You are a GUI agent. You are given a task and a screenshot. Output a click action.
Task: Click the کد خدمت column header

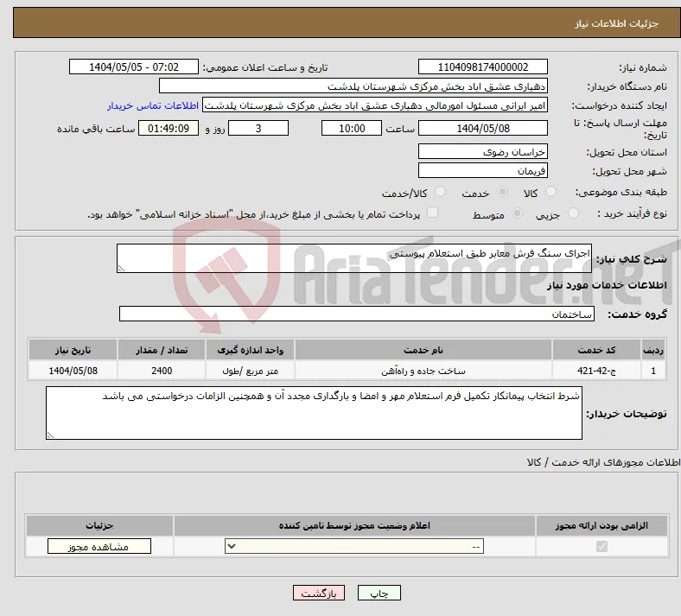597,350
